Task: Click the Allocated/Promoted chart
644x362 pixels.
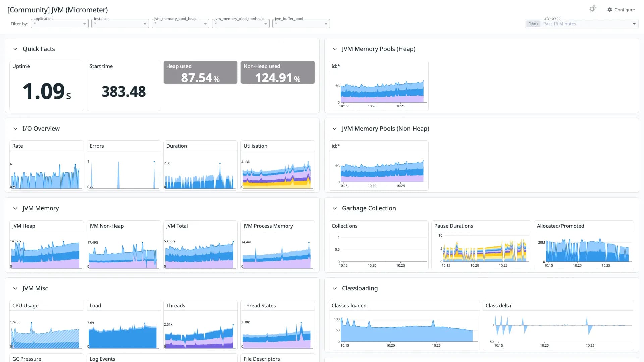Action: 584,251
